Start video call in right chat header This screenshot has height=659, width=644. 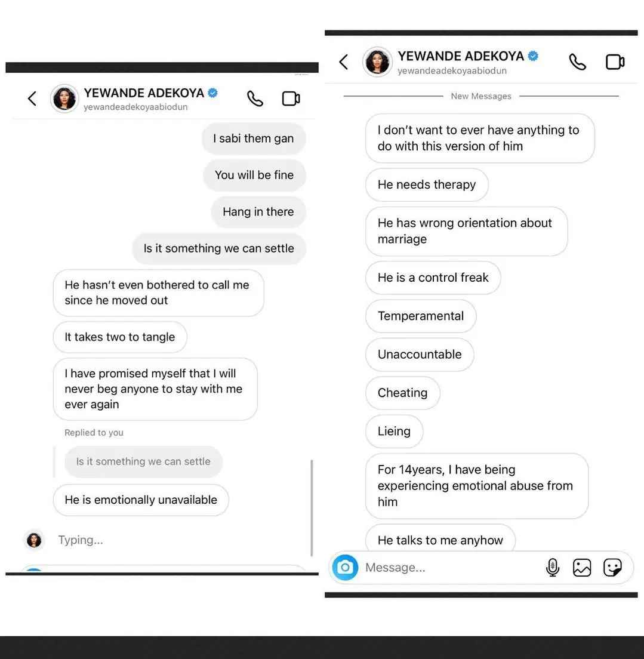coord(615,62)
